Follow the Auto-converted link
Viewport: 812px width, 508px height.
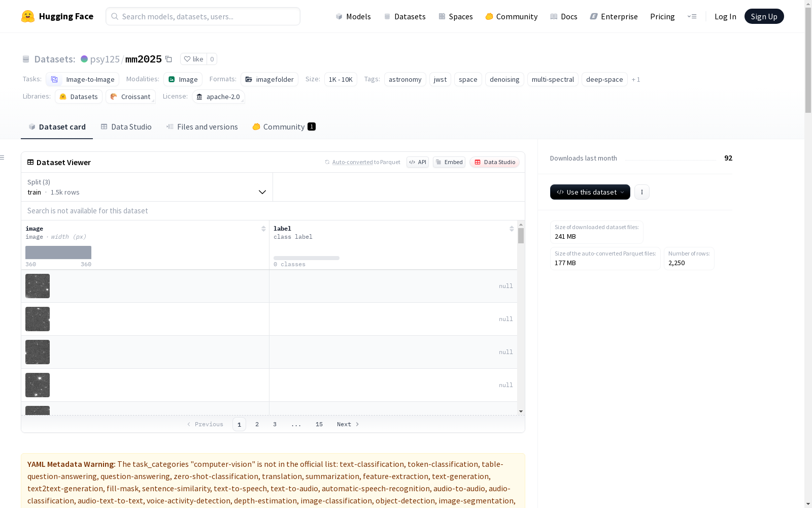(353, 162)
